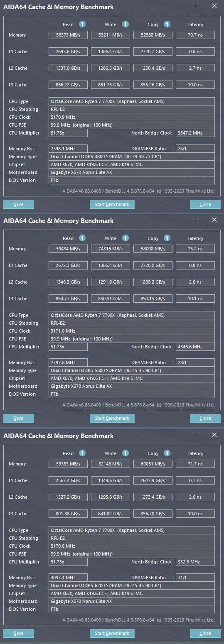The width and height of the screenshot is (224, 644).
Task: Click the Copy info icon in the top window
Action: coord(167,24)
